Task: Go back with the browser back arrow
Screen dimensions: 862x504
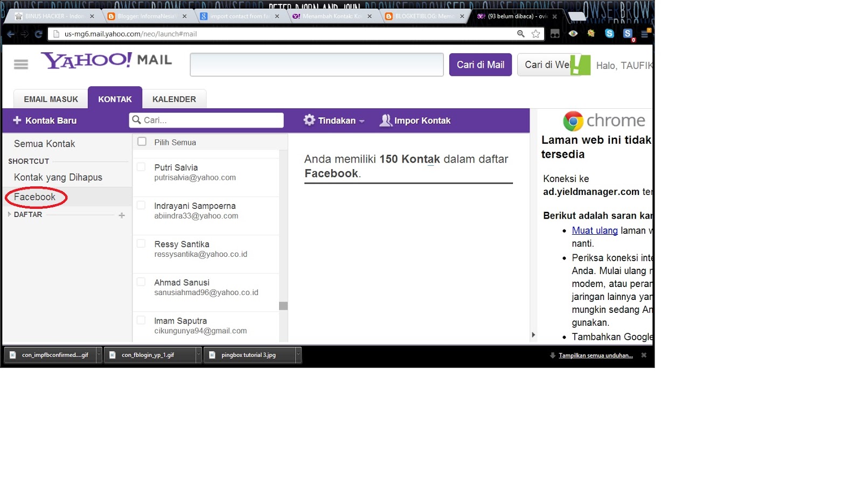Action: [x=11, y=34]
